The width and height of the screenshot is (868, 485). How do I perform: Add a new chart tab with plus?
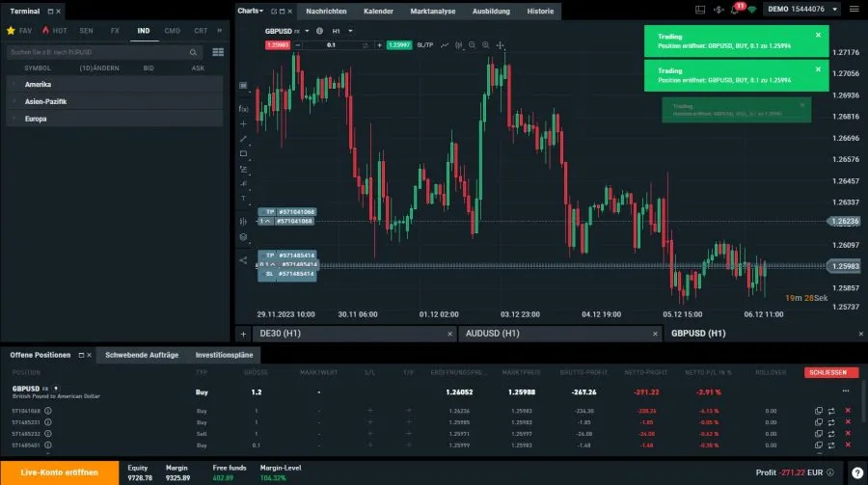243,334
